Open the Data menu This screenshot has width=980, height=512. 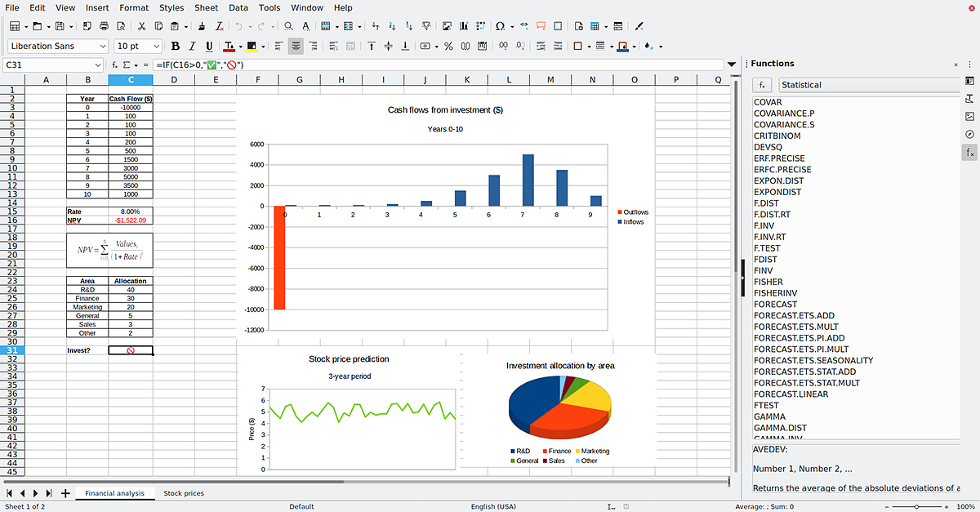[238, 7]
